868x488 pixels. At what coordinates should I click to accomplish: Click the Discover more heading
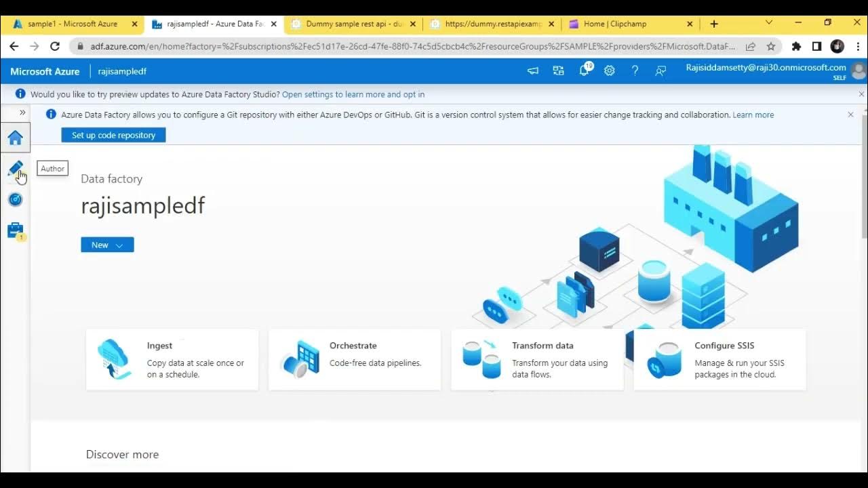click(x=122, y=455)
